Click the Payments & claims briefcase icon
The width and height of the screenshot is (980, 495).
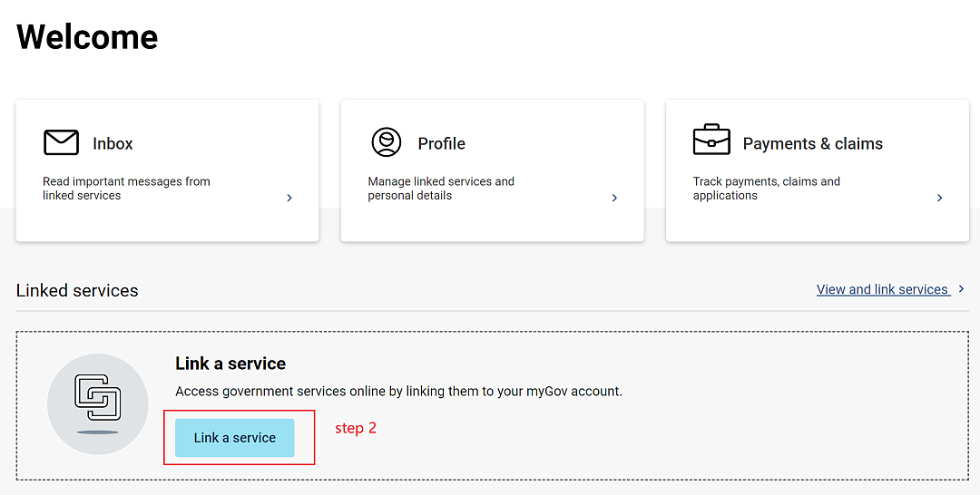click(x=711, y=140)
